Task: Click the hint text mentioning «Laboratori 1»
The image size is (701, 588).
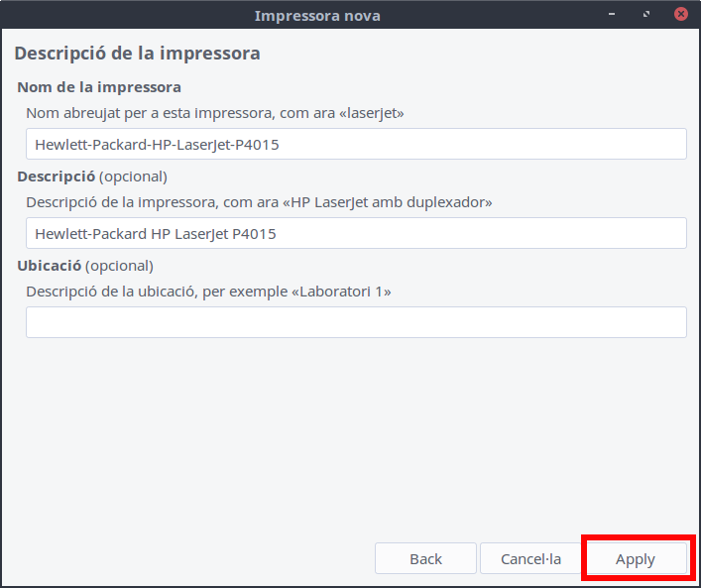Action: 208,292
